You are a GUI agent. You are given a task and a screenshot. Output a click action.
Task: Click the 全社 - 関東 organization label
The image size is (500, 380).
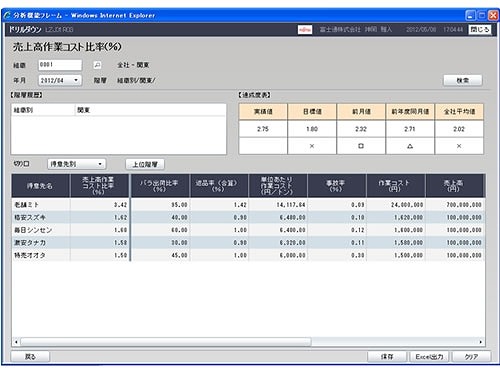pyautogui.click(x=133, y=65)
